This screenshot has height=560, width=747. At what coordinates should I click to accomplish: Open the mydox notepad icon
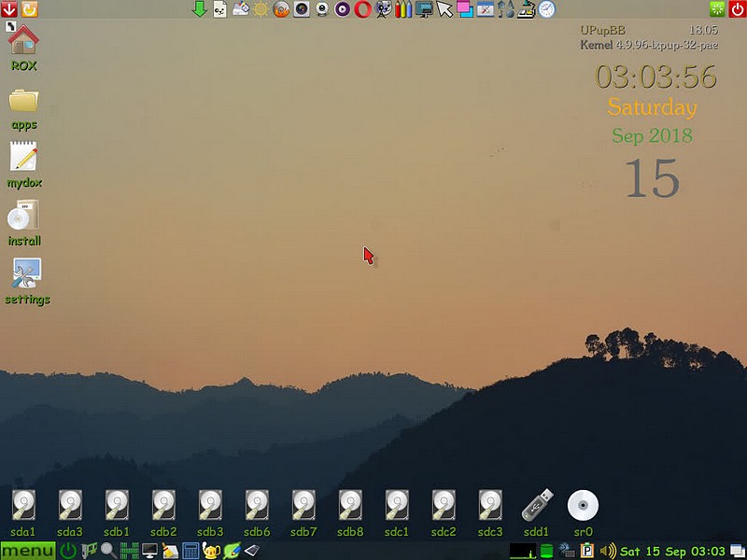click(23, 156)
